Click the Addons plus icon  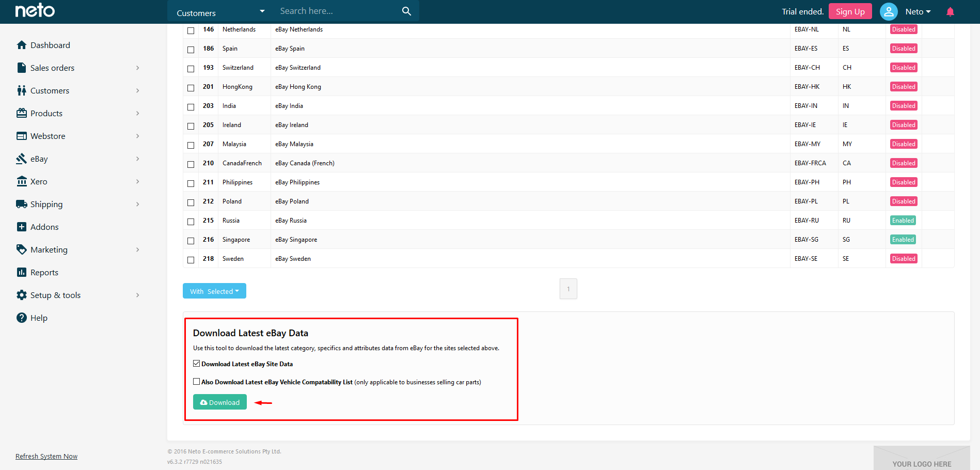click(22, 227)
